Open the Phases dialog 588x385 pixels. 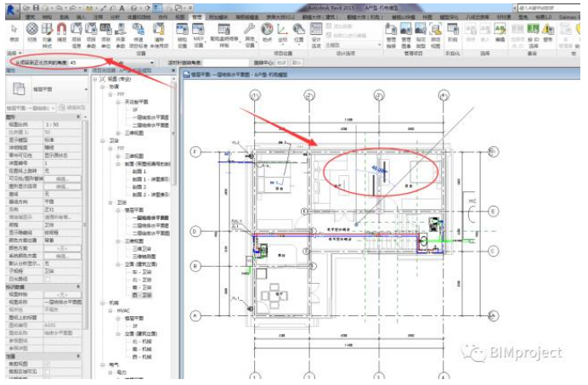click(x=453, y=32)
